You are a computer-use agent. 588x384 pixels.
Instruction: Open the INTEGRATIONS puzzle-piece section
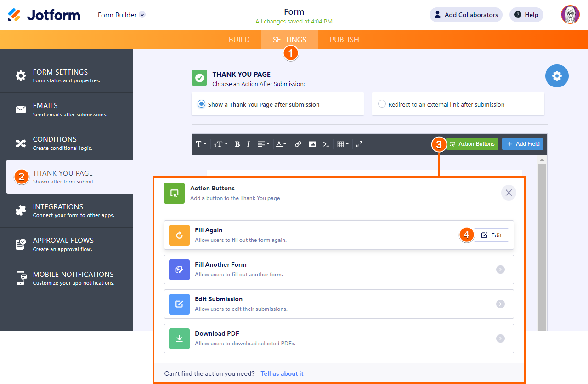click(67, 211)
